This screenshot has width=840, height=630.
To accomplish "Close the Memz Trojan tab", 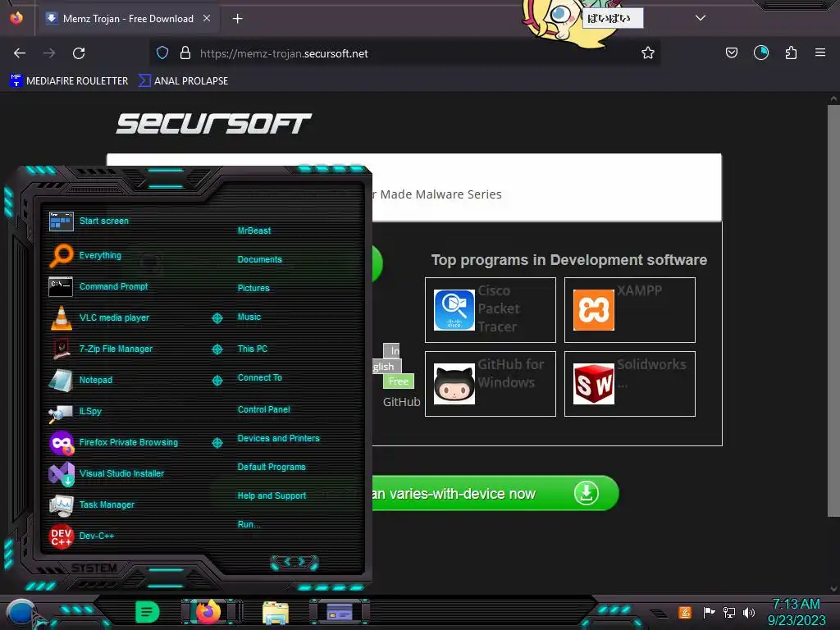I will (207, 19).
